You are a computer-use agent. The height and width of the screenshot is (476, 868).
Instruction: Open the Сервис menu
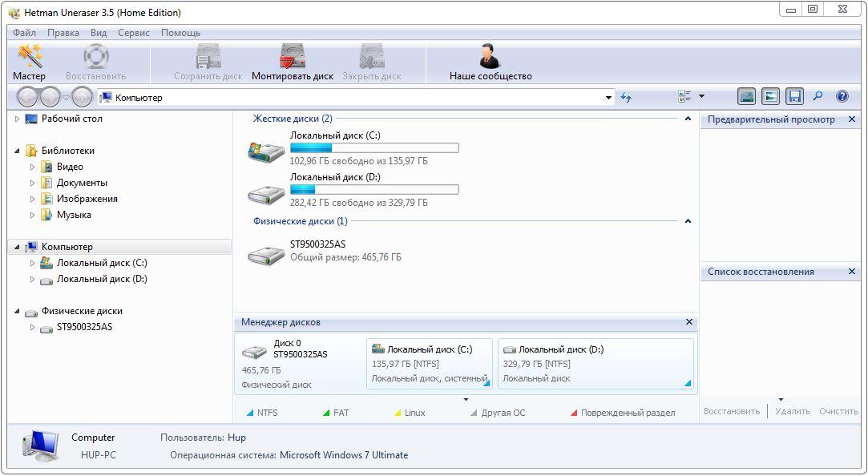click(x=134, y=33)
